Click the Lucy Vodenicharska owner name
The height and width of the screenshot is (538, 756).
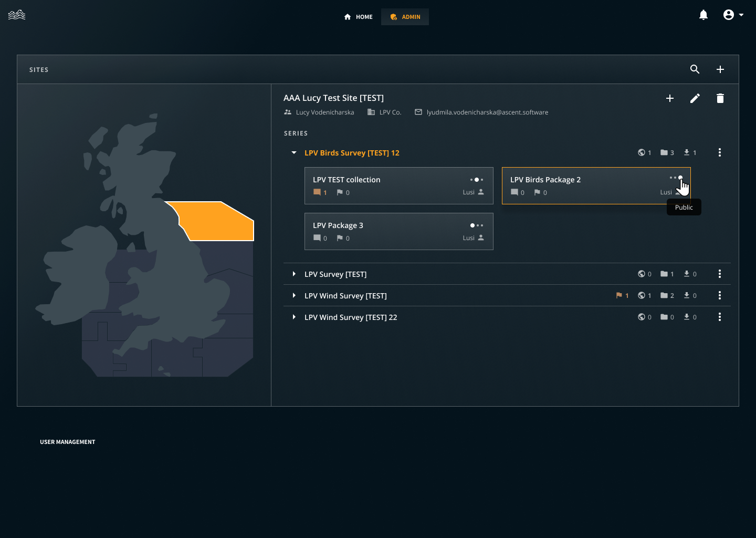(325, 112)
